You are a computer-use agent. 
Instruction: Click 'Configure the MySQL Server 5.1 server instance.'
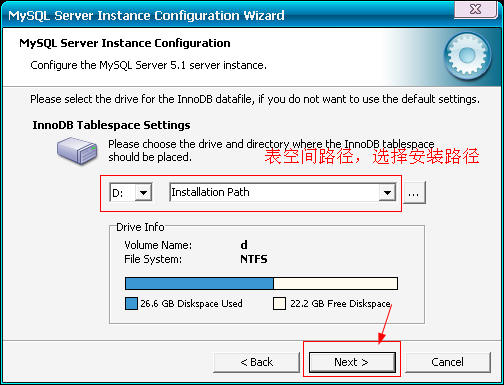[x=148, y=65]
